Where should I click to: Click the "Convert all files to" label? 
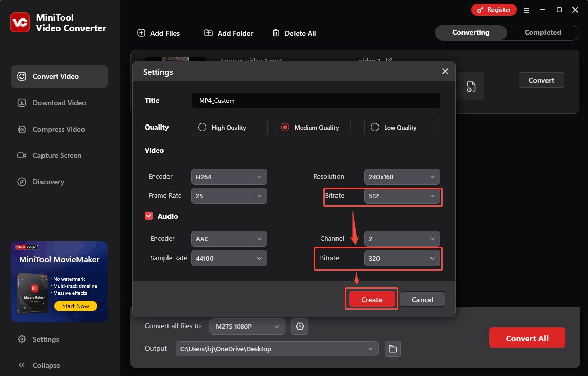point(173,326)
